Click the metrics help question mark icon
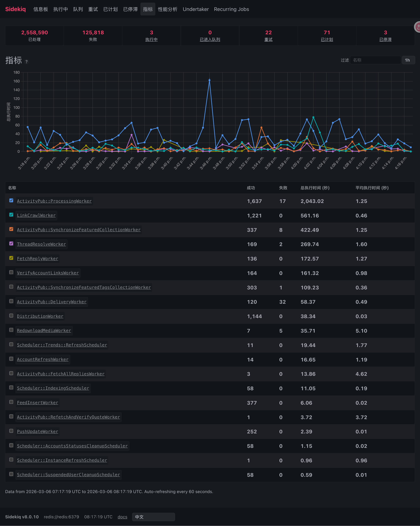The height and width of the screenshot is (526, 420). [27, 62]
